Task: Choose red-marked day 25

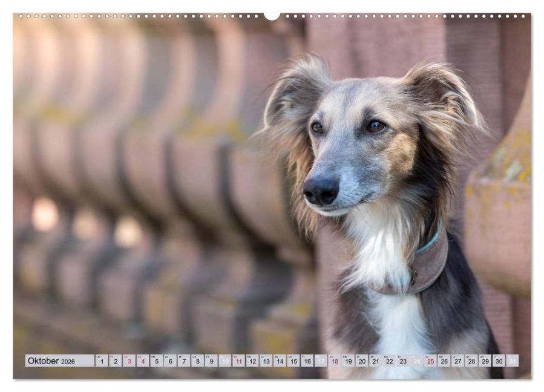Action: coord(431,361)
